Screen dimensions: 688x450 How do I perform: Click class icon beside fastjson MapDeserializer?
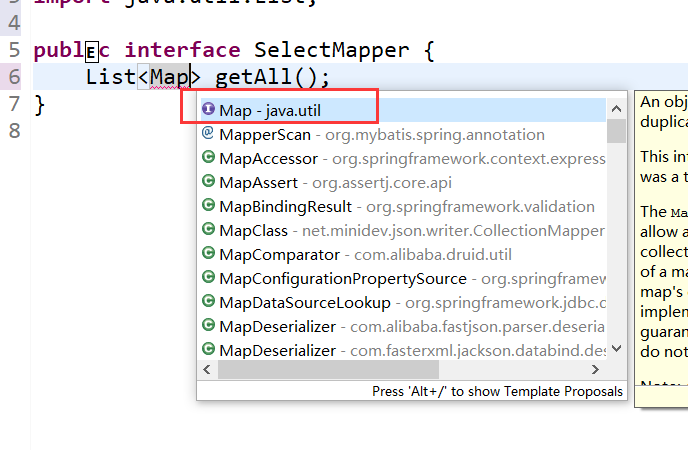(x=208, y=325)
